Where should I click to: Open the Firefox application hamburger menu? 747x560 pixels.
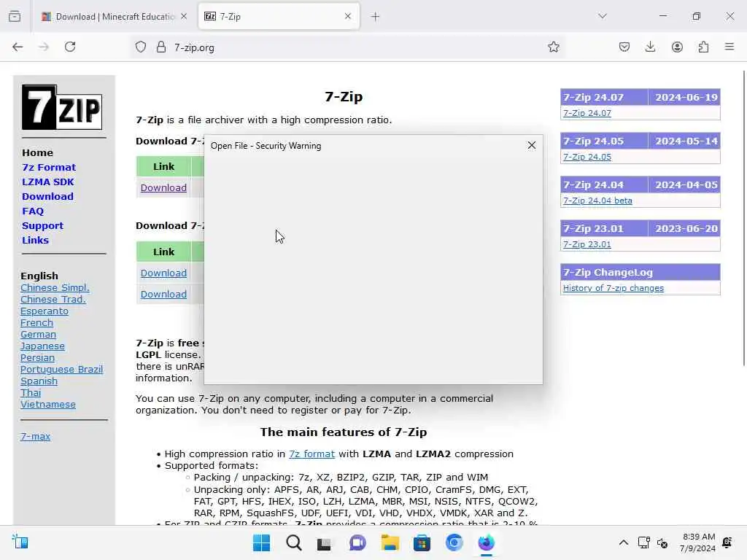click(x=729, y=47)
